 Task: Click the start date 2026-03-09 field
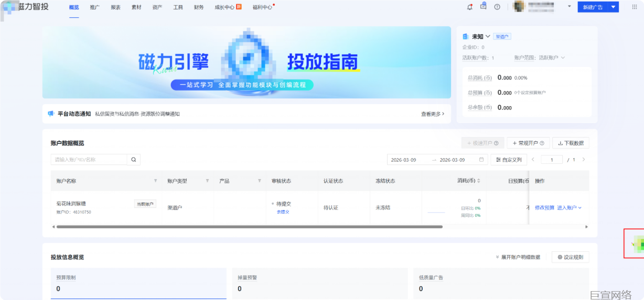(x=404, y=160)
